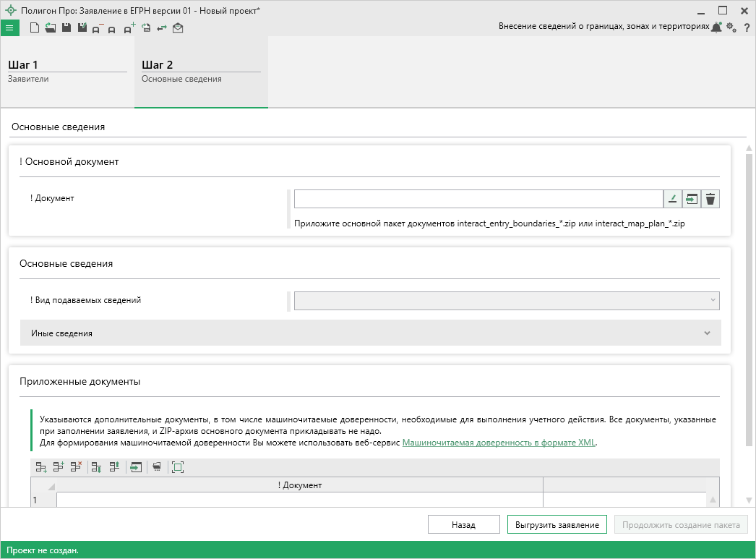This screenshot has width=756, height=559.
Task: Create a new project with blank page icon
Action: (x=35, y=28)
